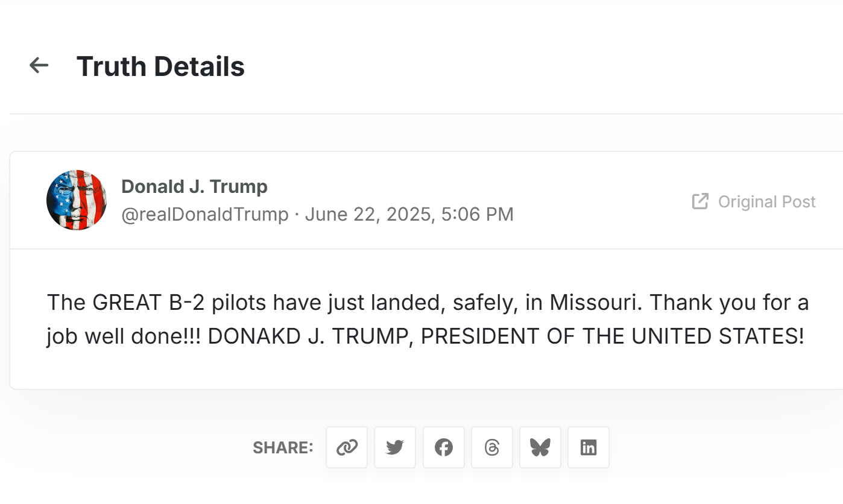
Task: Click the SHARE: label
Action: pyautogui.click(x=283, y=447)
